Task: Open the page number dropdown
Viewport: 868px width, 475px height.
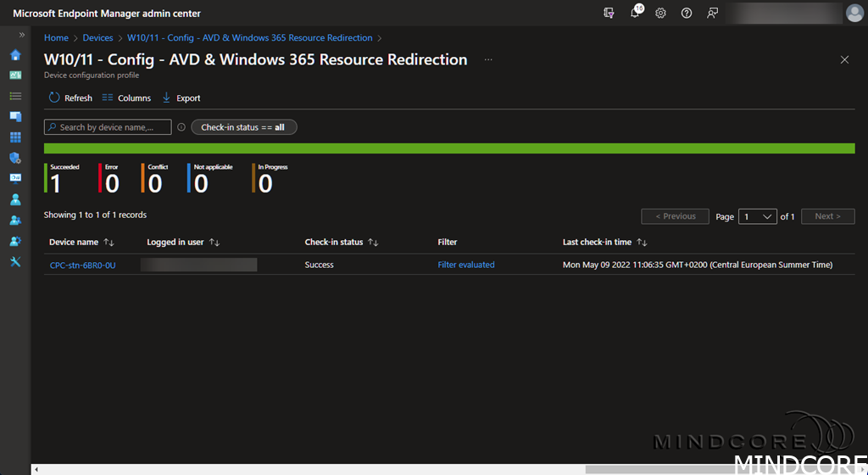Action: 757,216
